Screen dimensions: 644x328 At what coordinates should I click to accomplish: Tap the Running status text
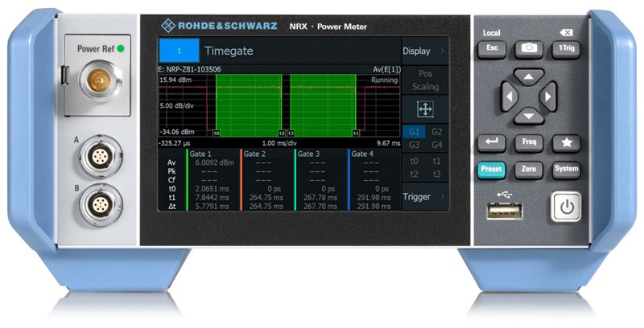click(x=385, y=80)
